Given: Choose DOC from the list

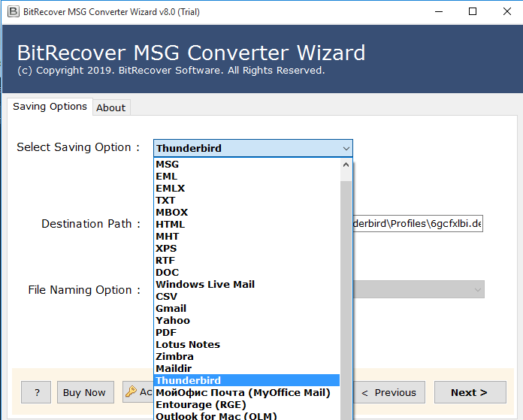Looking at the screenshot, I should [246, 272].
